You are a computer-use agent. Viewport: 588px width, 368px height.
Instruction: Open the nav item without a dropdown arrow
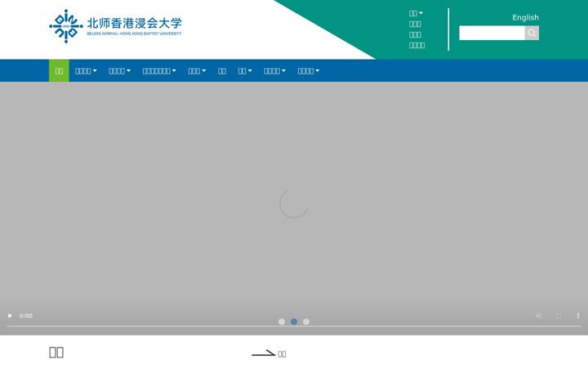pos(222,70)
